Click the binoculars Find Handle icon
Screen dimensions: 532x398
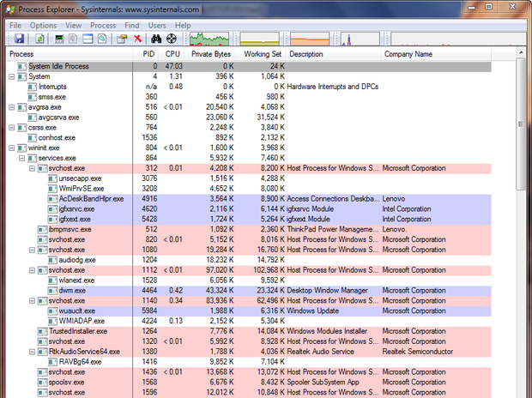click(x=156, y=39)
